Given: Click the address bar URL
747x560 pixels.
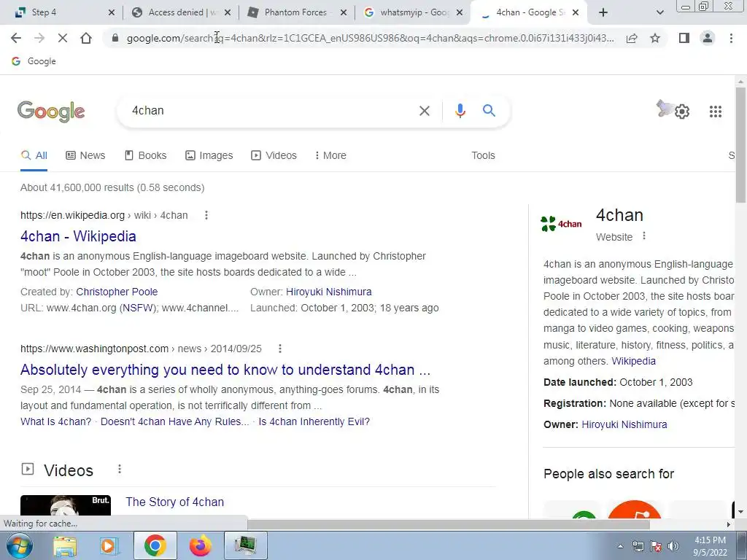Looking at the screenshot, I should pos(370,38).
